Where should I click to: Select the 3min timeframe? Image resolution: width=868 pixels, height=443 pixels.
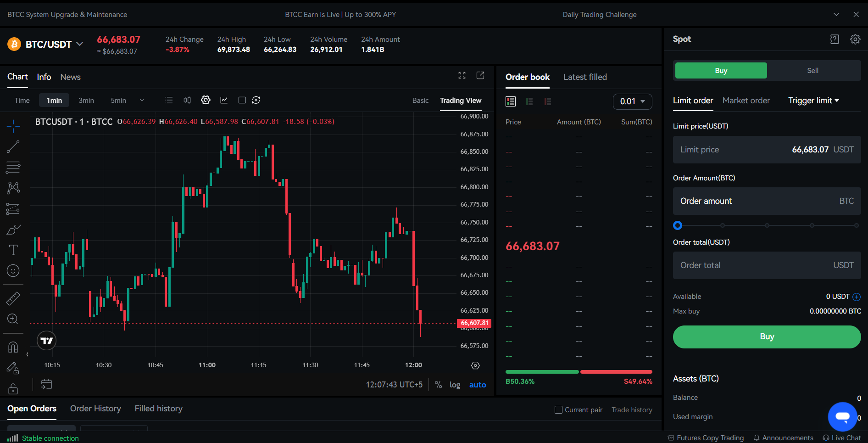click(86, 100)
